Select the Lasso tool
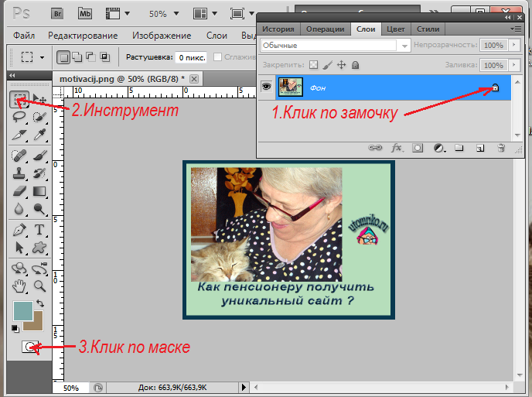This screenshot has height=397, width=532. [19, 118]
